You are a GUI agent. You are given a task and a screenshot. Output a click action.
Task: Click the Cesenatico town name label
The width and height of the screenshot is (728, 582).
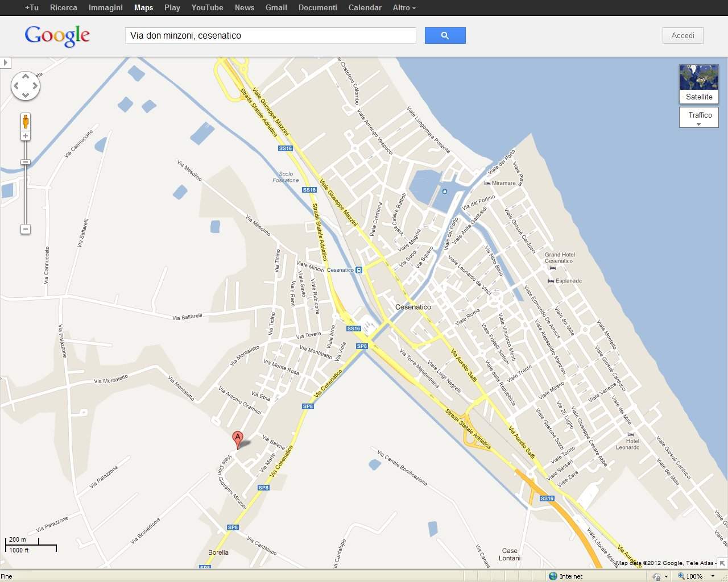(413, 307)
